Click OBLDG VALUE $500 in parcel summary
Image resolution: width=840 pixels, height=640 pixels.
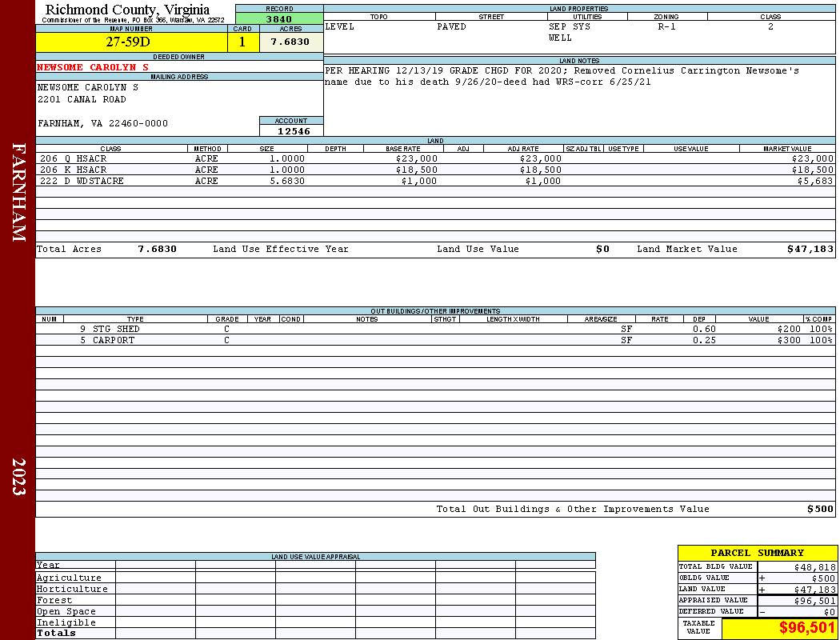click(x=823, y=578)
